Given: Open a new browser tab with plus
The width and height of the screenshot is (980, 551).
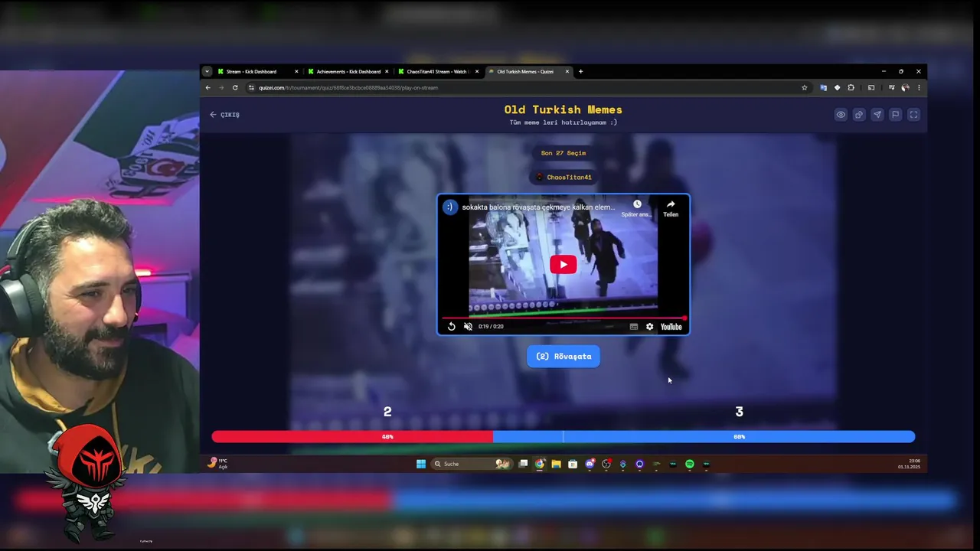Looking at the screenshot, I should (x=580, y=72).
